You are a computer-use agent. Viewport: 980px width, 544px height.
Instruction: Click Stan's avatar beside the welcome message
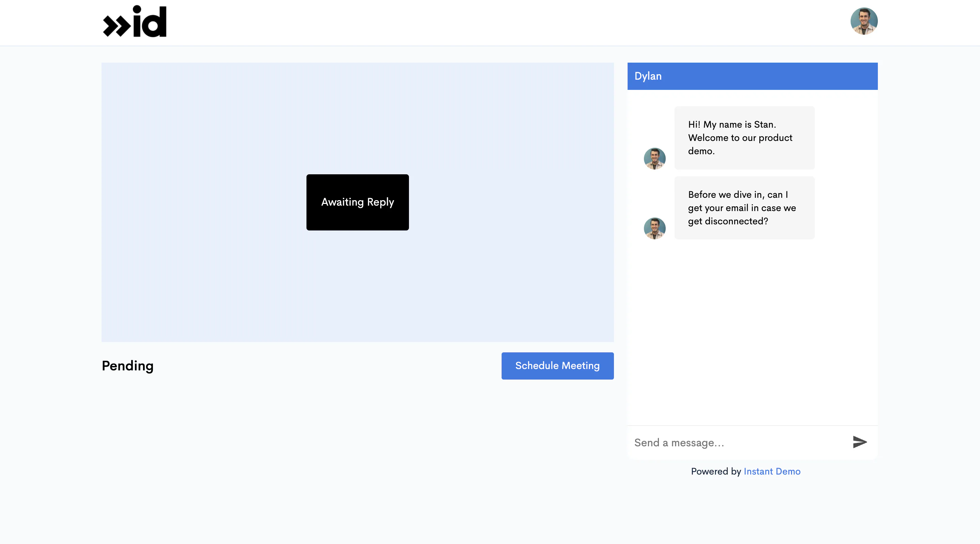pos(654,159)
